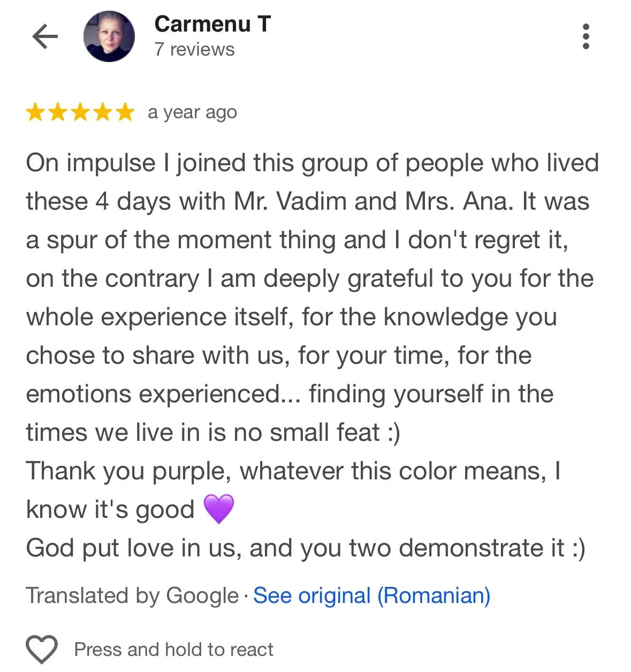The image size is (631, 672).
Task: Click the second yellow rating star
Action: point(58,112)
